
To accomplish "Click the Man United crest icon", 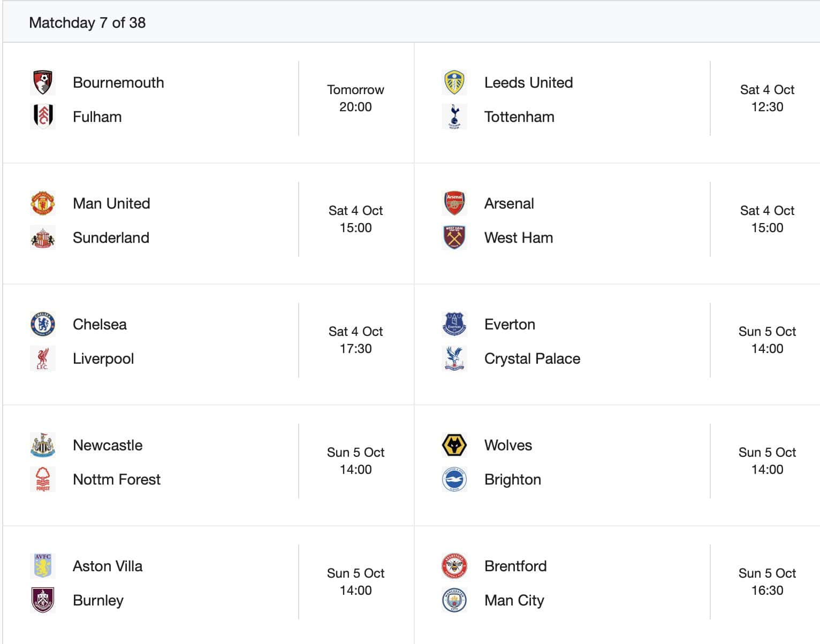I will point(42,203).
